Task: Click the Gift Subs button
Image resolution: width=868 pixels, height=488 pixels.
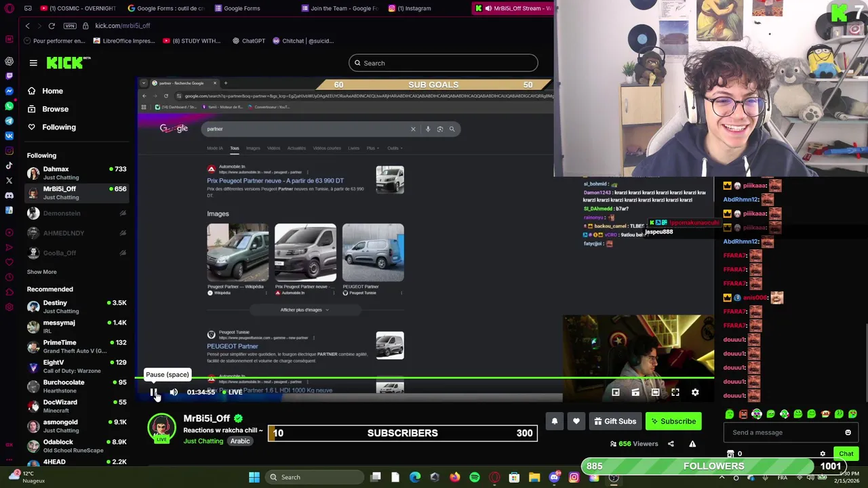Action: [x=615, y=422]
